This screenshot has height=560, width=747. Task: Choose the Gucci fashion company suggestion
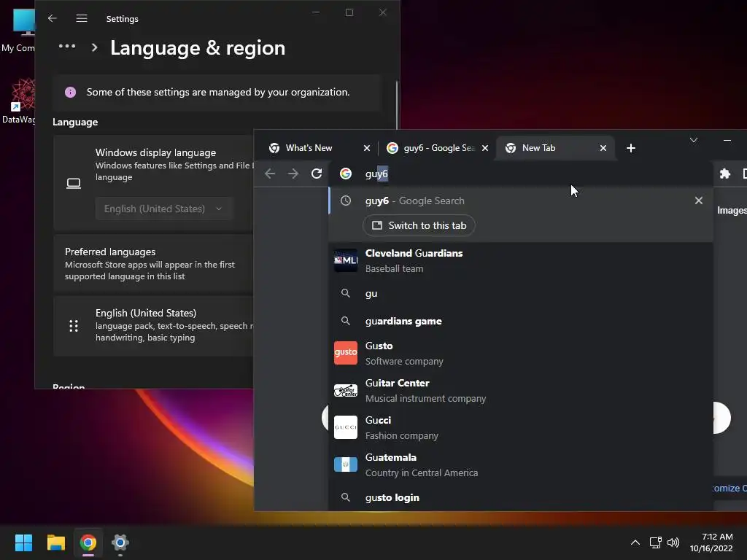[521, 427]
